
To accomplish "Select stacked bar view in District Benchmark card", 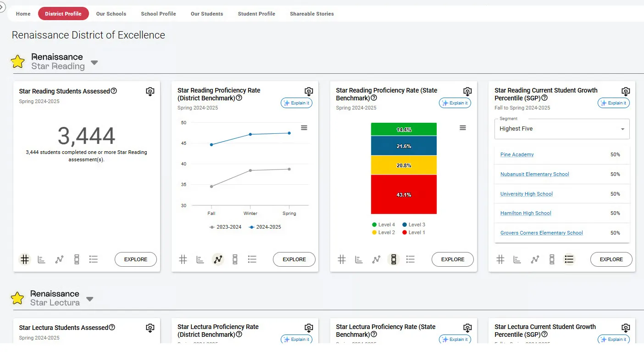I will [235, 259].
